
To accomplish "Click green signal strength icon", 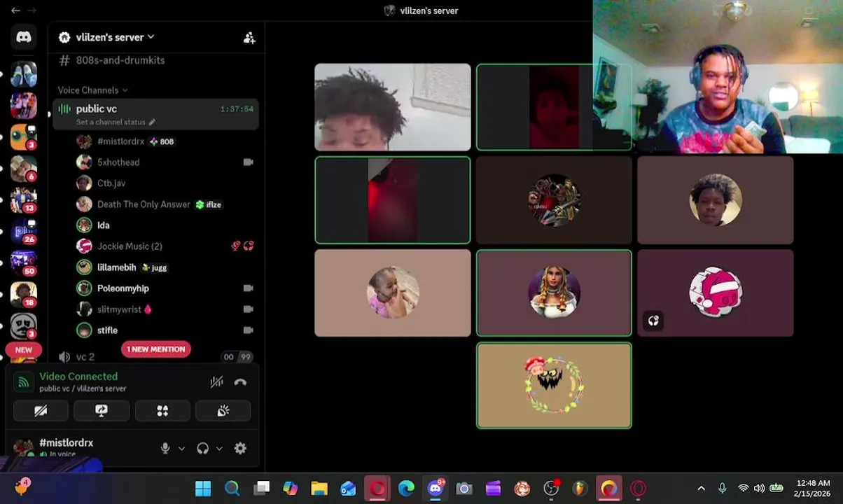I will click(24, 382).
